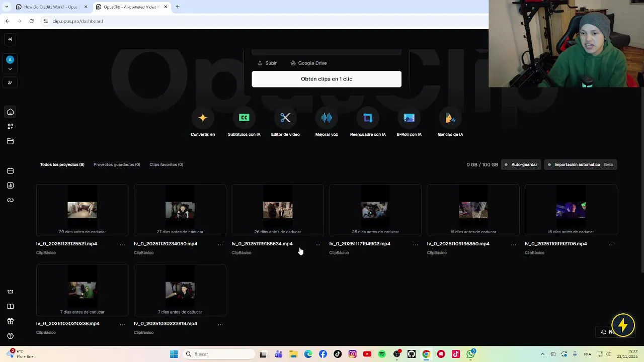Open options menu for lv_0_20251117194902.mp4

pyautogui.click(x=416, y=244)
